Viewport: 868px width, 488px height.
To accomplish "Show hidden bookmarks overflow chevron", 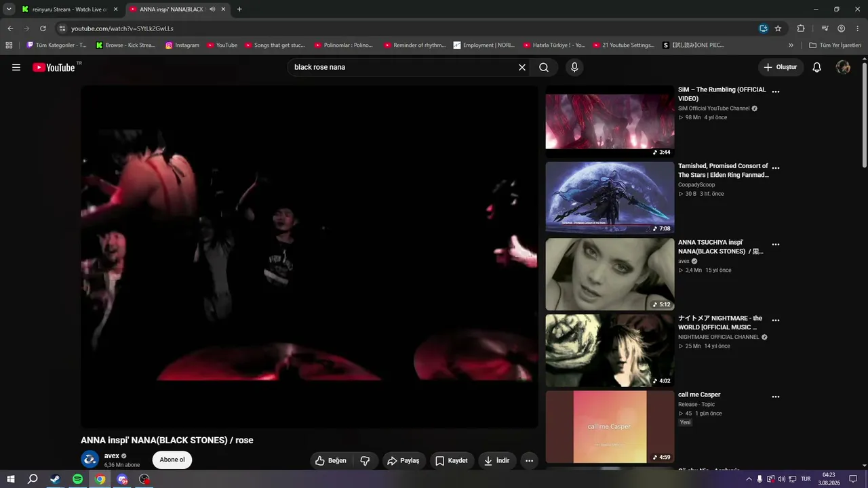I will point(791,45).
